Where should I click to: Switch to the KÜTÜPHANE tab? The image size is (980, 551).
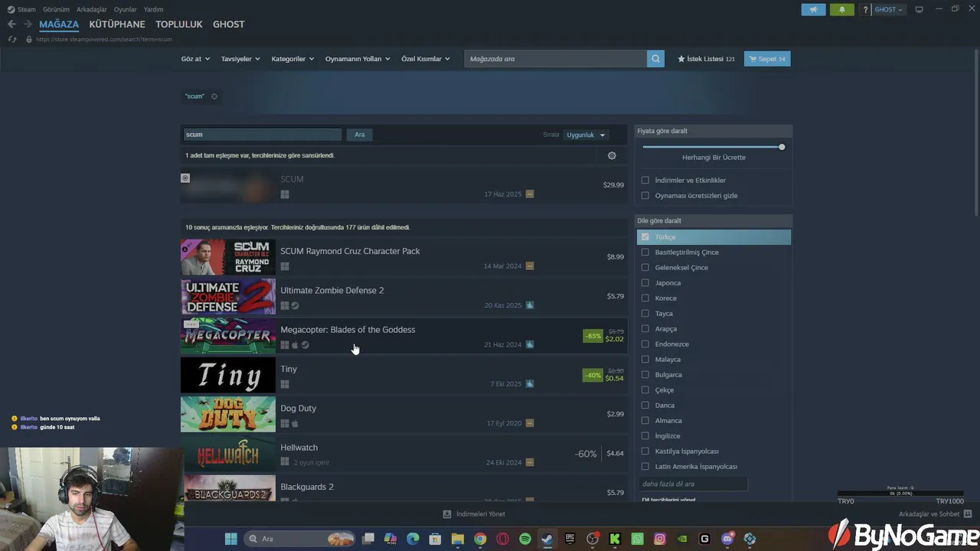coord(117,24)
